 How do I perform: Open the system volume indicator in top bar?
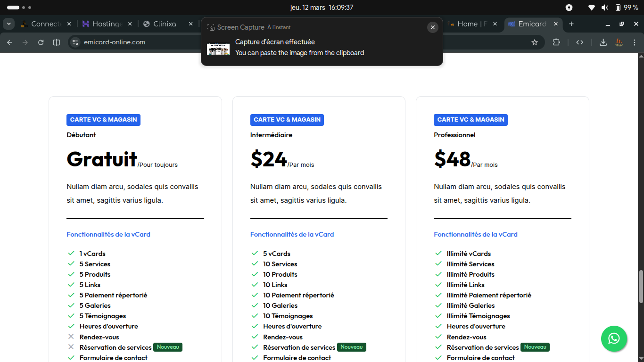(x=605, y=8)
